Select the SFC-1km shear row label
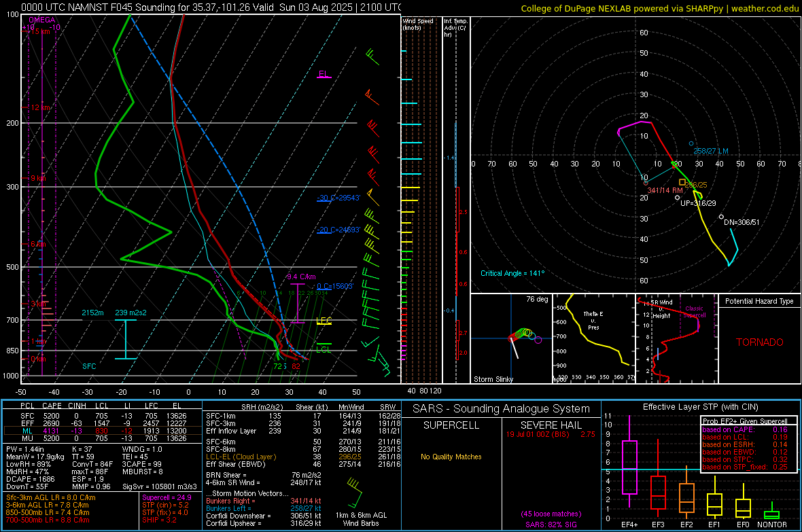Image resolution: width=802 pixels, height=532 pixels. click(221, 416)
